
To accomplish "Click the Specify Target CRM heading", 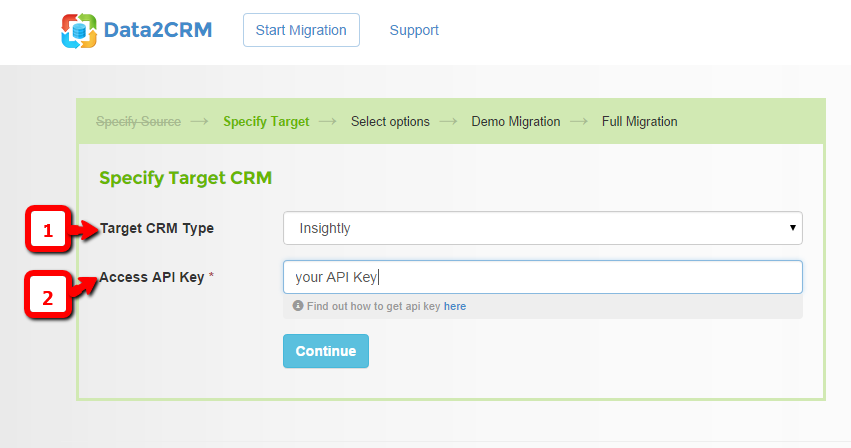I will coord(186,178).
